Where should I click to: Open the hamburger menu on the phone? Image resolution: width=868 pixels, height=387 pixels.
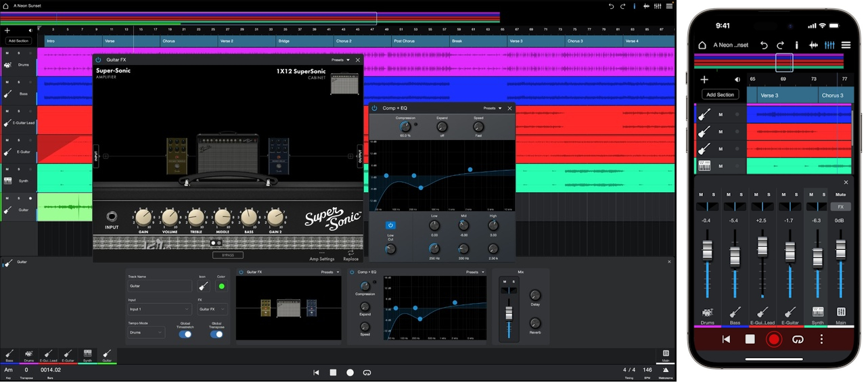(x=846, y=45)
